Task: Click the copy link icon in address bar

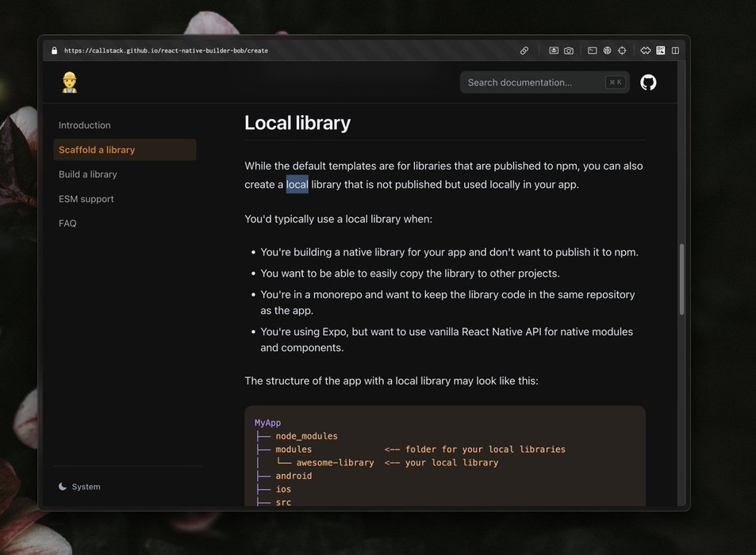Action: [x=524, y=51]
